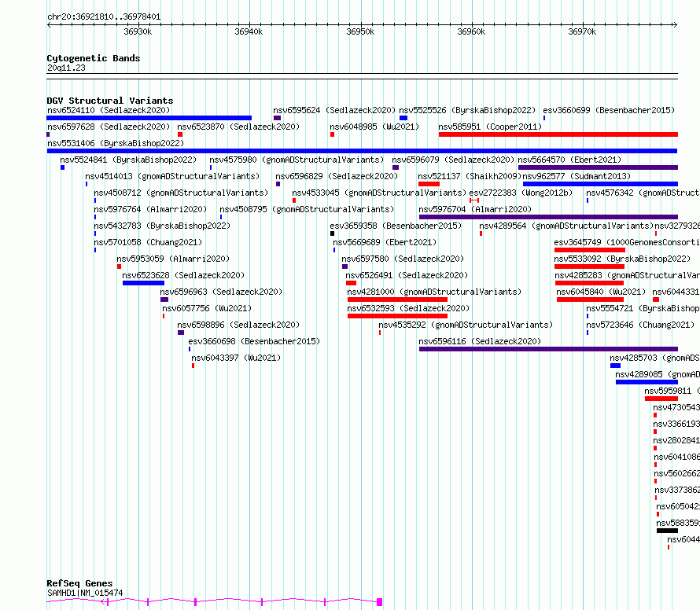Open nsv5669689 (Ebert2021) label
Image resolution: width=700 pixels, height=610 pixels.
click(385, 242)
